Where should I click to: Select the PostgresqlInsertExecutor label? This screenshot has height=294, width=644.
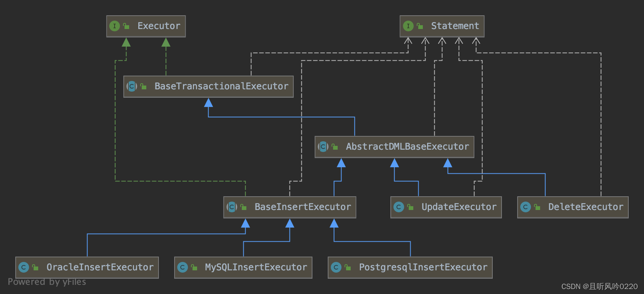[x=423, y=267]
